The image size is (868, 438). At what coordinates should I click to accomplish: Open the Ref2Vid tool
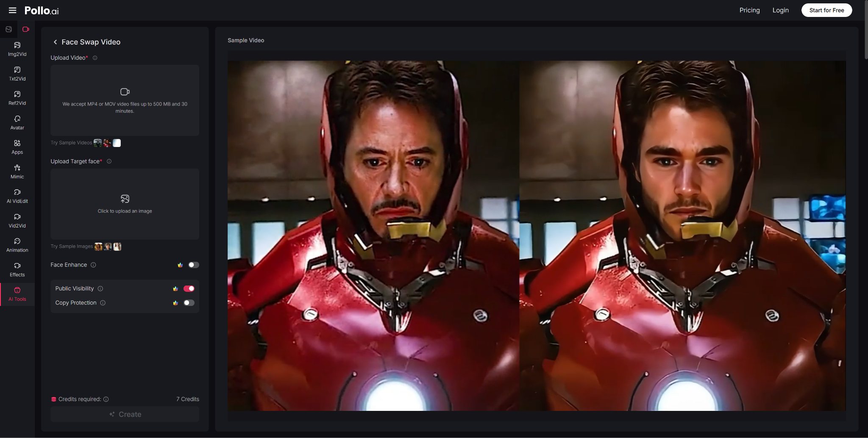point(17,98)
